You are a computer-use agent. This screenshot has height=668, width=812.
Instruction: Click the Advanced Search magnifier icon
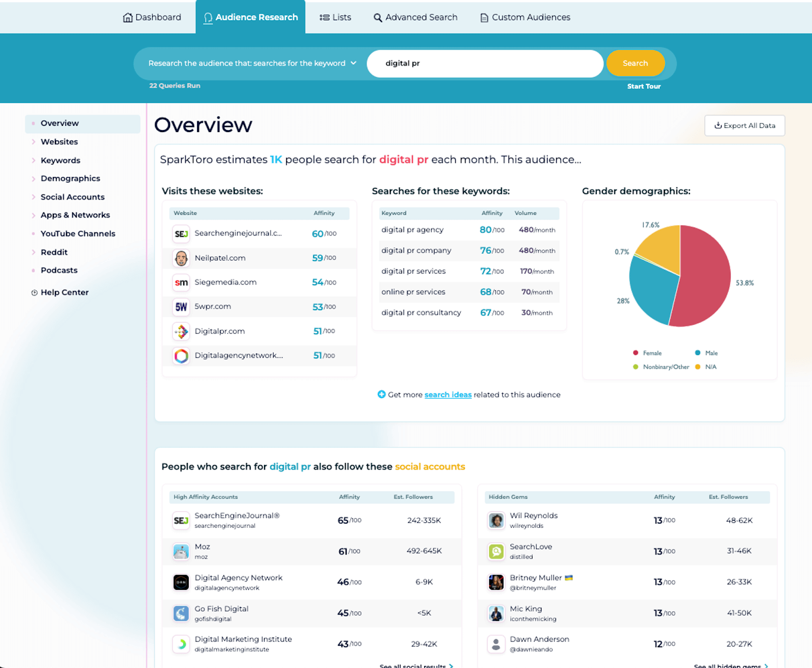(378, 18)
